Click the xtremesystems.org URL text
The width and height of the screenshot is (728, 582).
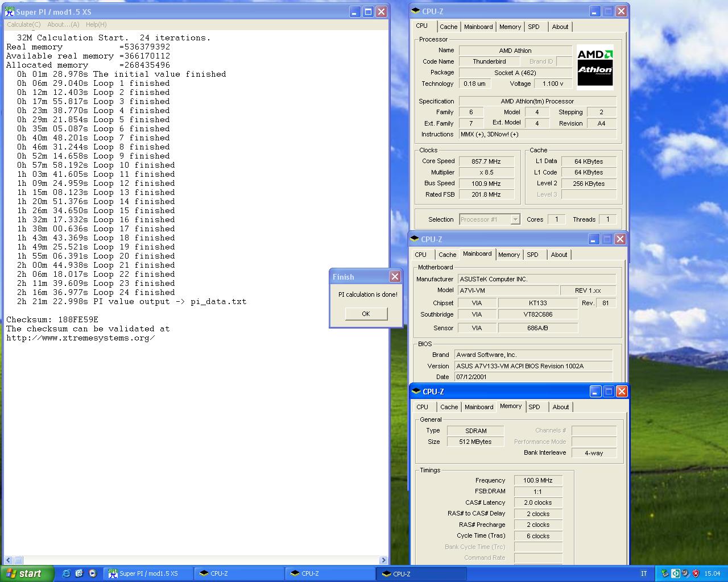tap(81, 338)
